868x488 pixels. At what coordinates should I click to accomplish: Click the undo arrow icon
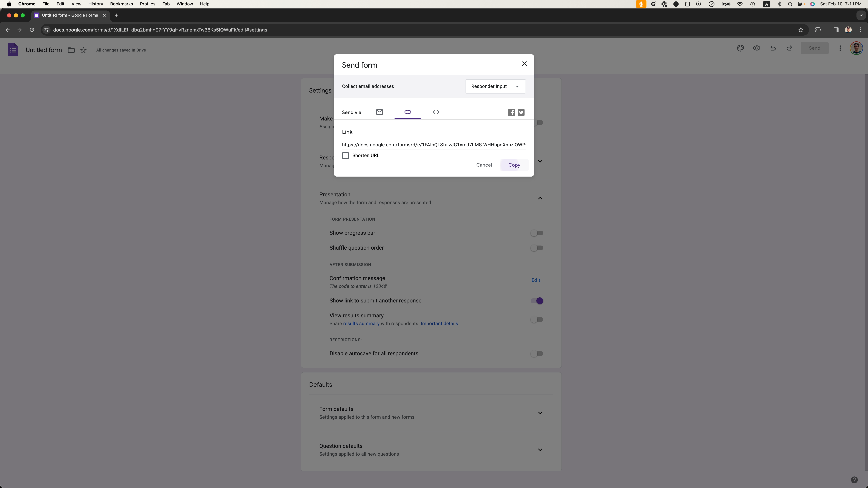click(x=773, y=48)
